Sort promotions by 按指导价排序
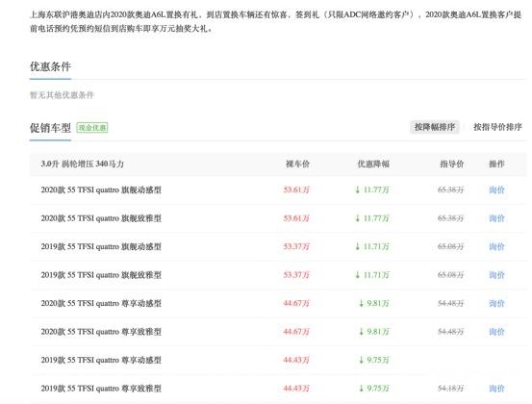The width and height of the screenshot is (532, 404). (497, 127)
